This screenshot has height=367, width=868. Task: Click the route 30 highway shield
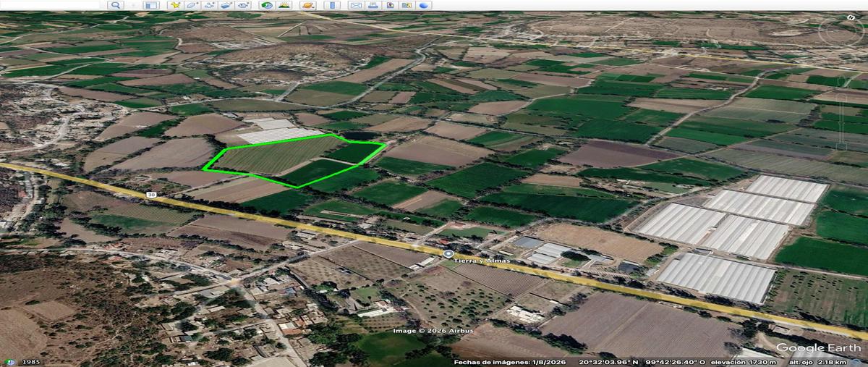click(x=150, y=195)
